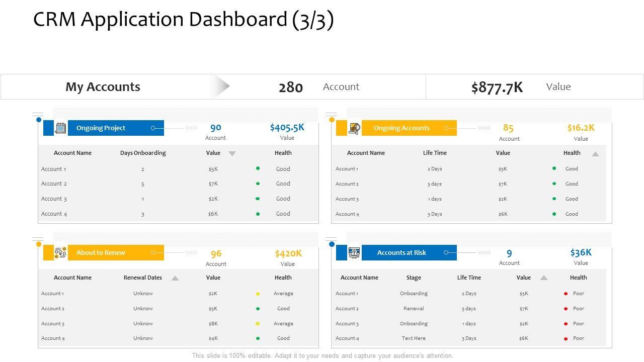The height and width of the screenshot is (362, 644).
Task: Click green health dot for Account 1 in Ongoing Project
Action: coord(258,169)
